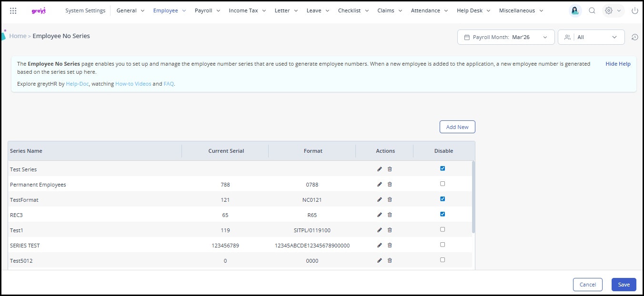Open the Income Tax menu

pos(246,10)
